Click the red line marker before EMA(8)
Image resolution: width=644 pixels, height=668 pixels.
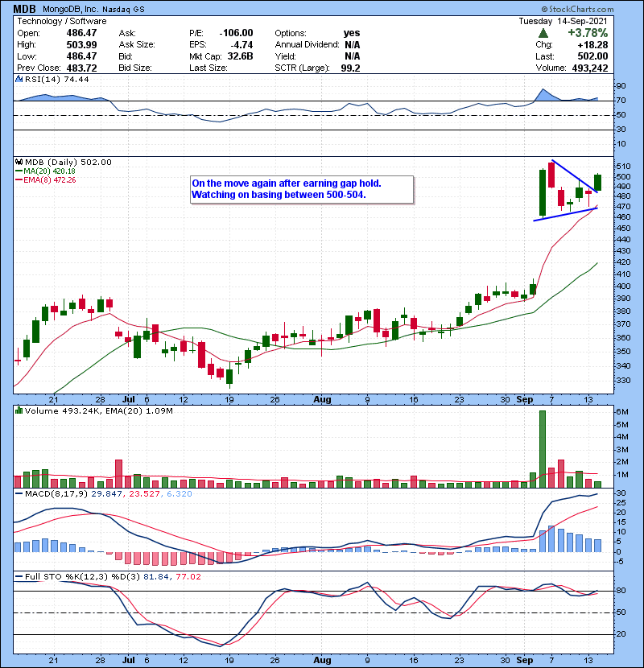(x=19, y=180)
